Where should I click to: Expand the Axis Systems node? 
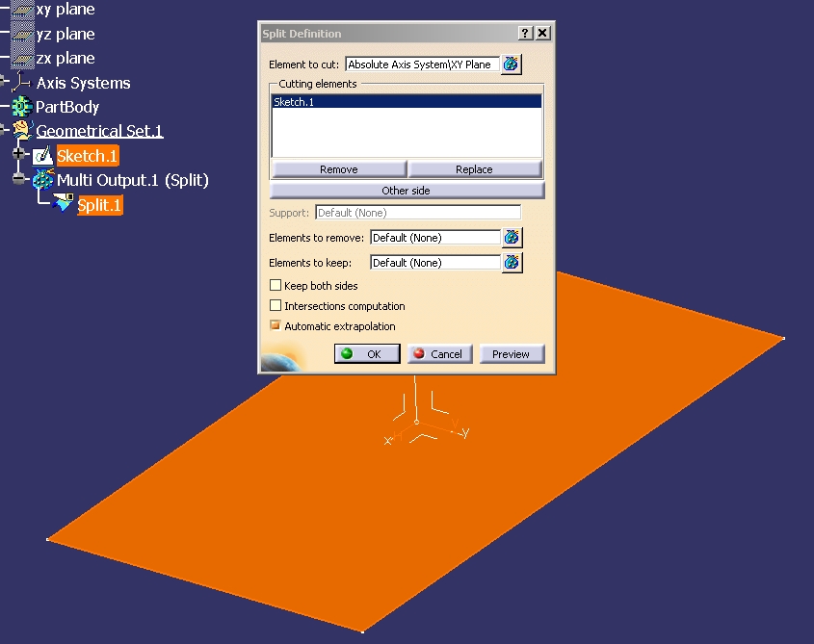[3, 82]
